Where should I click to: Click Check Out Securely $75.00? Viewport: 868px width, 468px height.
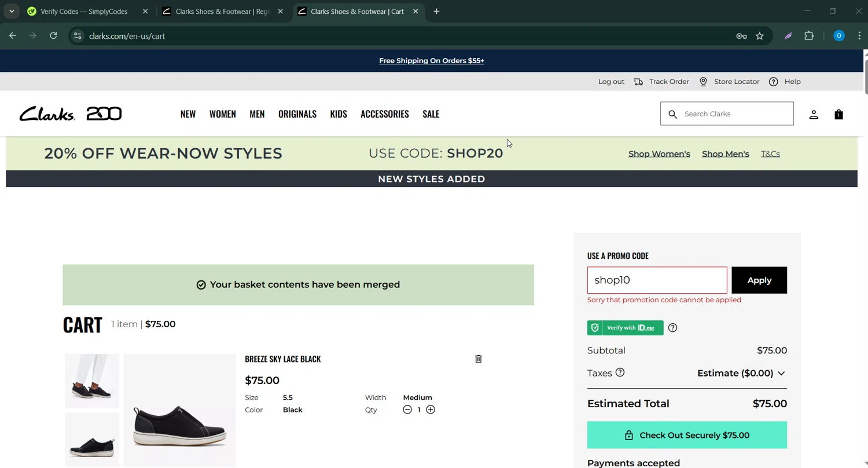tap(687, 435)
